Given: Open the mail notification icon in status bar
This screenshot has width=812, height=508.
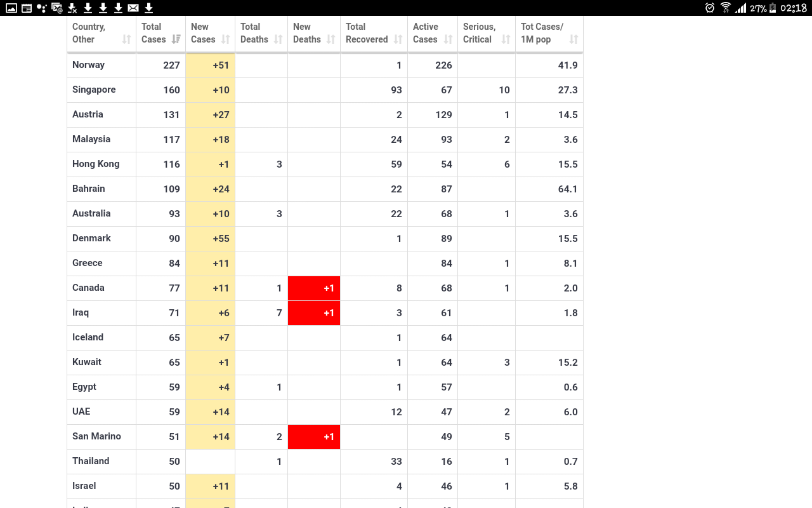Looking at the screenshot, I should pyautogui.click(x=133, y=8).
